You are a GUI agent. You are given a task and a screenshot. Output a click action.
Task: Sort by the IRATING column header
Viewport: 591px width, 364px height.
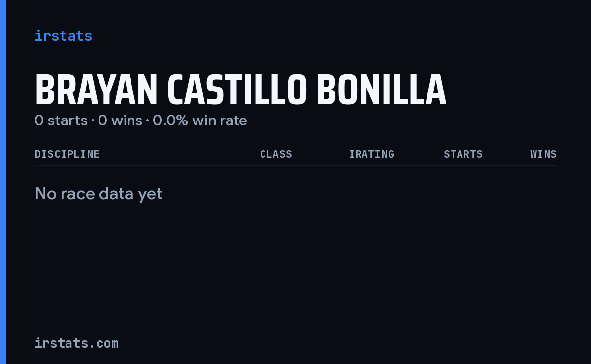pyautogui.click(x=371, y=154)
